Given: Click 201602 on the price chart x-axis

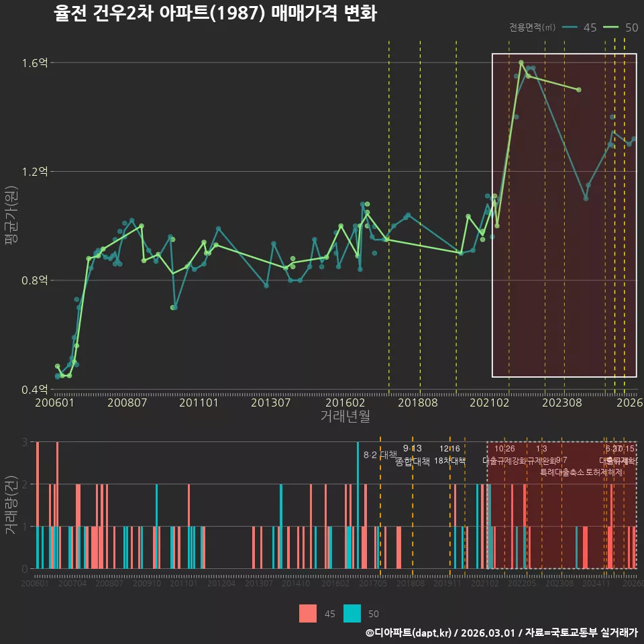Looking at the screenshot, I should [345, 402].
